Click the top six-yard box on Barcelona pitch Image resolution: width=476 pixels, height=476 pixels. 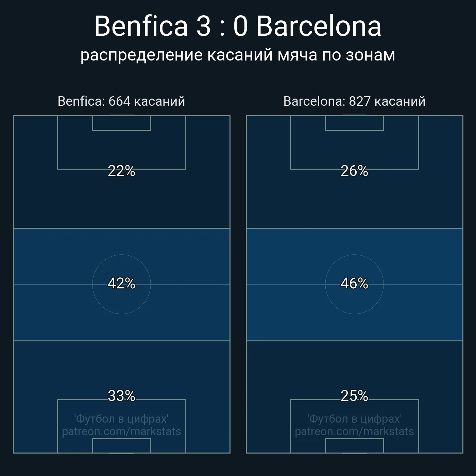point(354,123)
